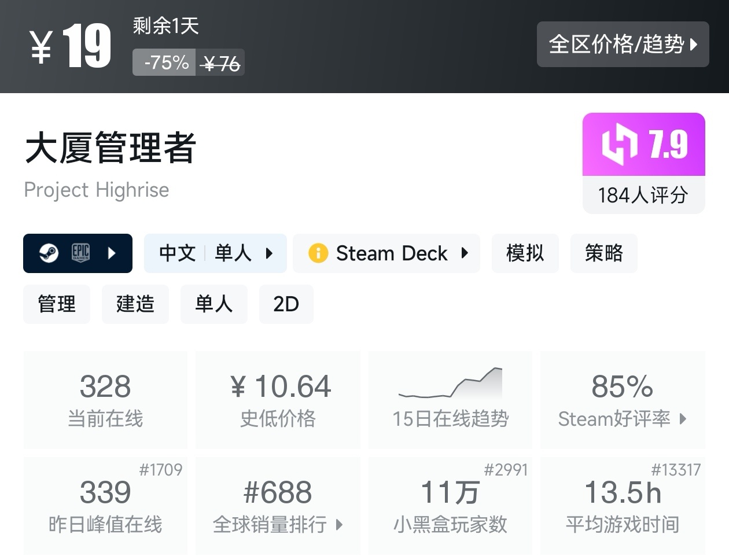Screen dimensions: 729x560
Task: Open the Steam好评率 85% details
Action: [x=623, y=400]
